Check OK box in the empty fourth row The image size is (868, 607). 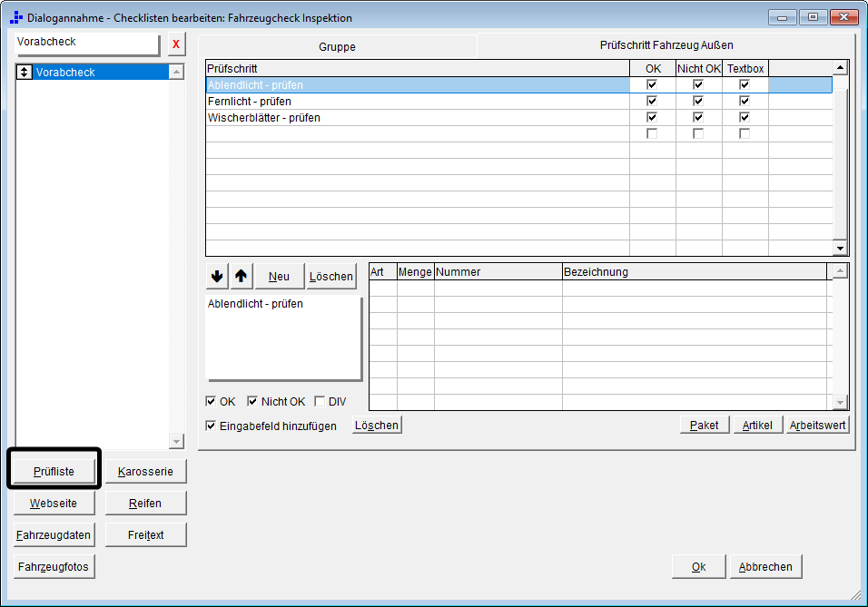(x=652, y=134)
